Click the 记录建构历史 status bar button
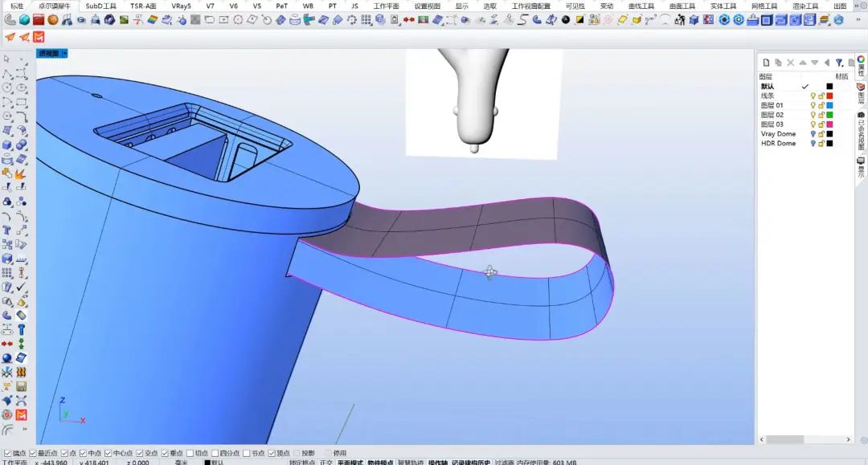This screenshot has height=465, width=868. click(x=470, y=462)
